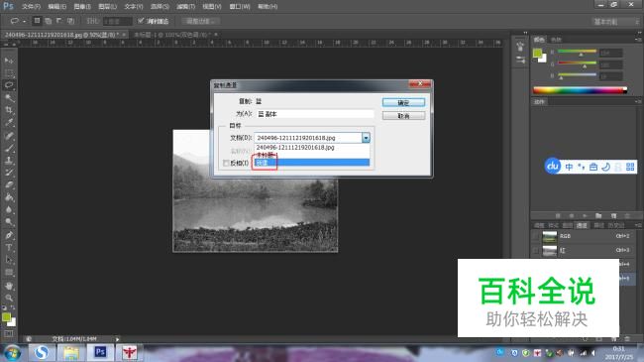Screen dimensions: 644x362
Task: Select the Clone Stamp tool
Action: (x=9, y=161)
